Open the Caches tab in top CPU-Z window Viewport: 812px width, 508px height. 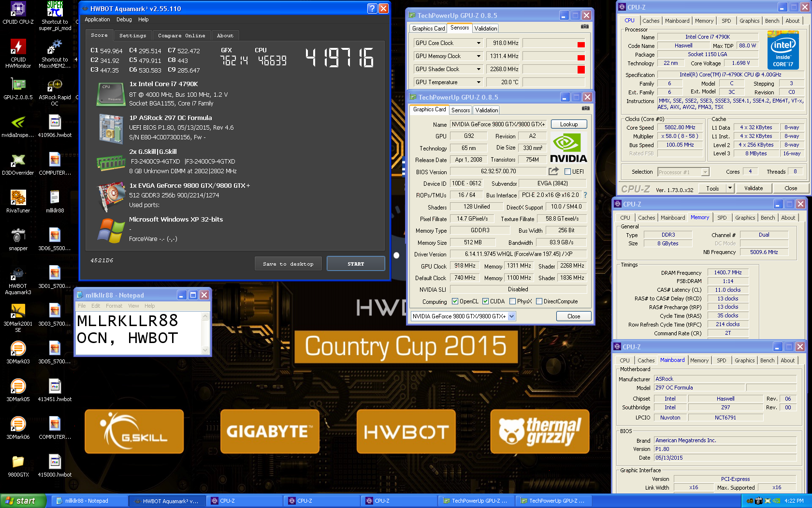click(x=651, y=21)
